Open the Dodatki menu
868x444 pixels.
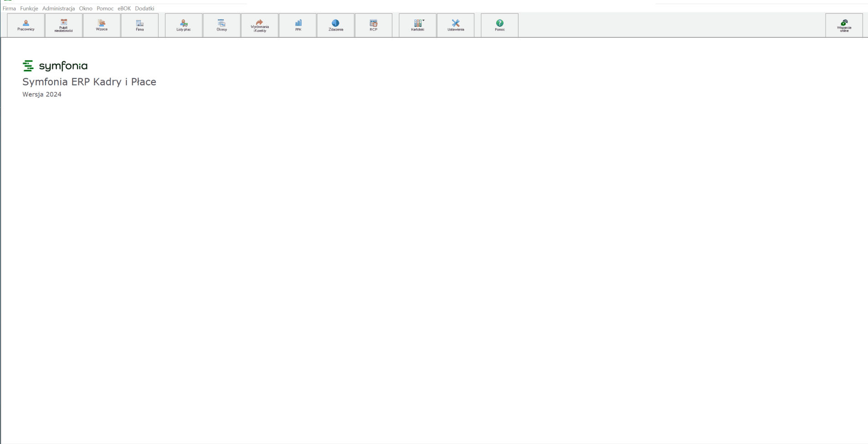[144, 8]
